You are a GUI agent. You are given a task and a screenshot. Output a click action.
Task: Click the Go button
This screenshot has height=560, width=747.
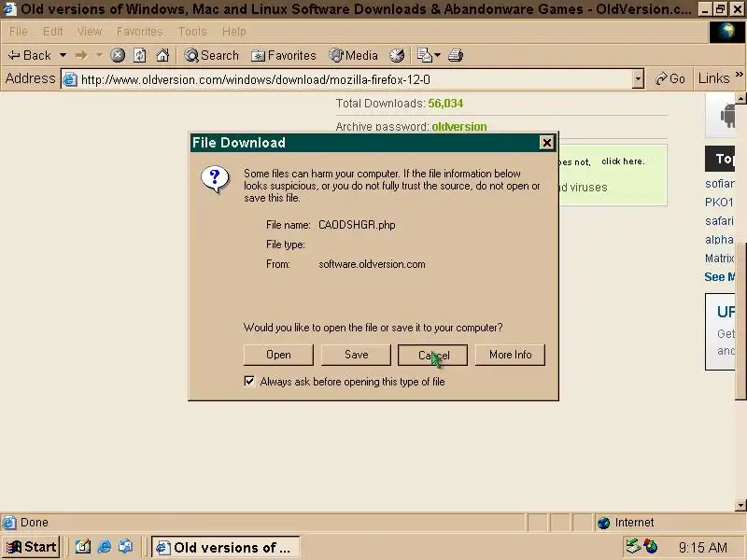click(669, 78)
